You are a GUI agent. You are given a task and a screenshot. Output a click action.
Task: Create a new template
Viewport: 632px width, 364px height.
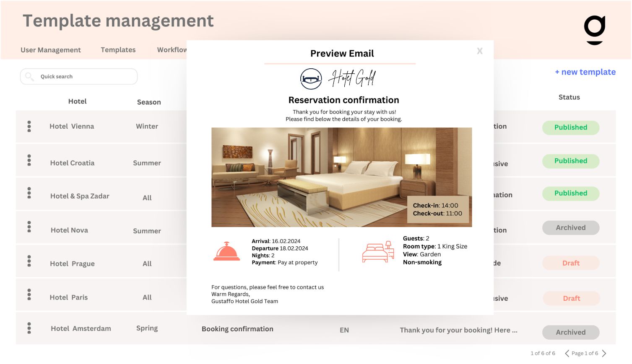point(585,72)
